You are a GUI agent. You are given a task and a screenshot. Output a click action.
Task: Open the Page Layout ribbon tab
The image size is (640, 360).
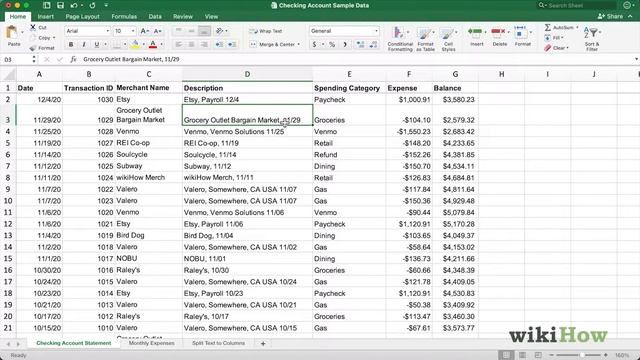pos(82,16)
